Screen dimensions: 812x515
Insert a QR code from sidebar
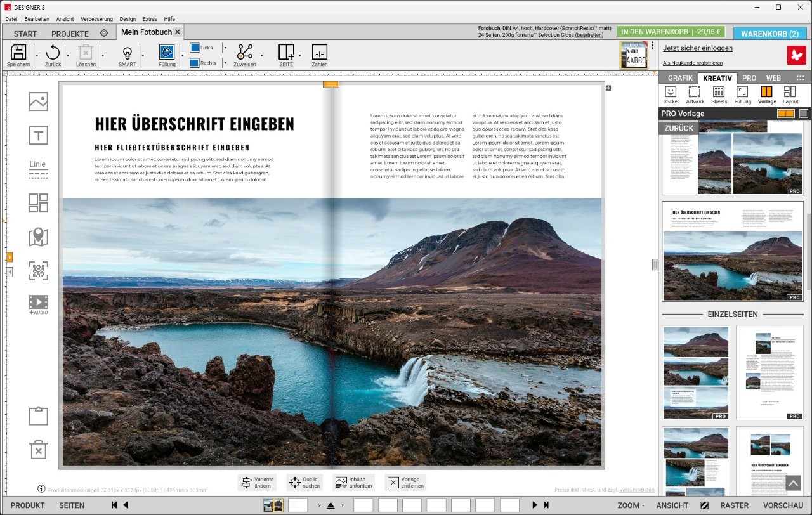(39, 271)
